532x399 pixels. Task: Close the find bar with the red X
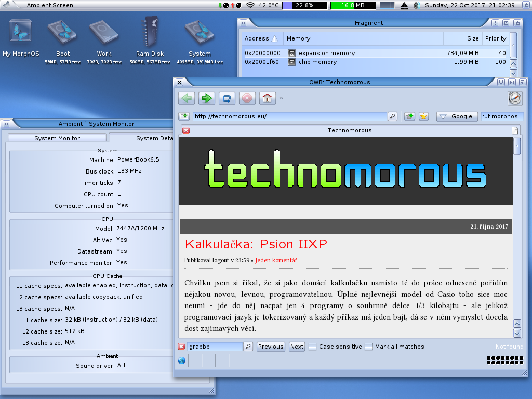(181, 347)
